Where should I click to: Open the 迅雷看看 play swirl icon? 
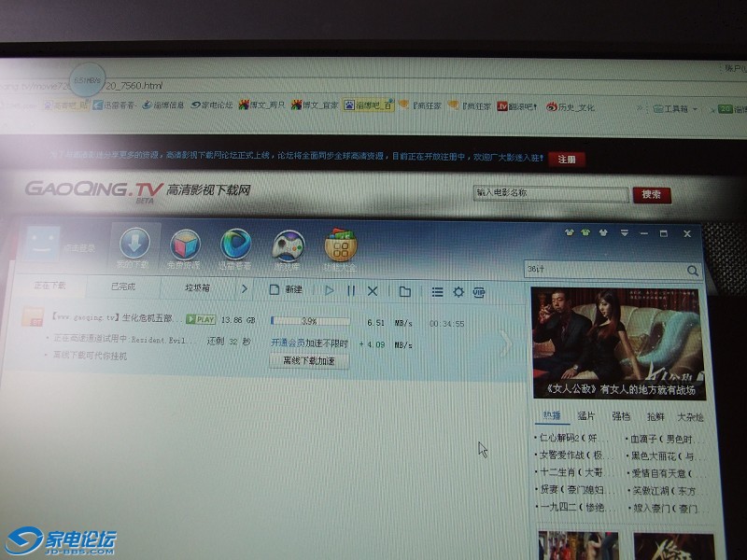[x=235, y=246]
